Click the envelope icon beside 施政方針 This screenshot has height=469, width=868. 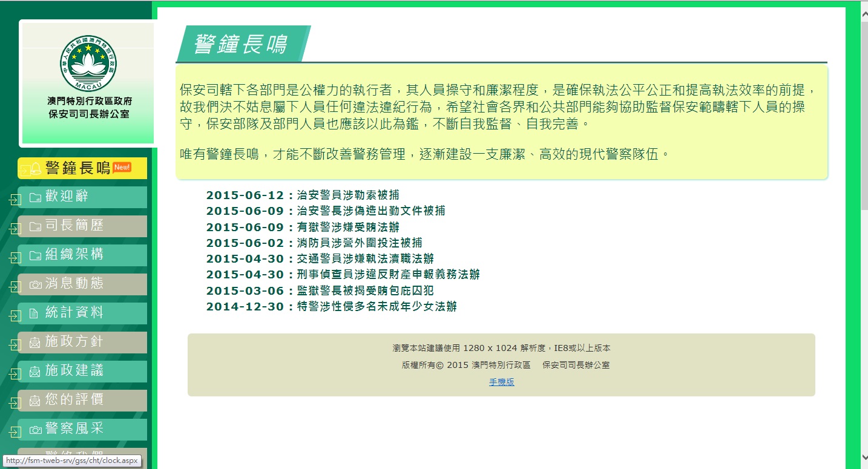click(x=35, y=343)
